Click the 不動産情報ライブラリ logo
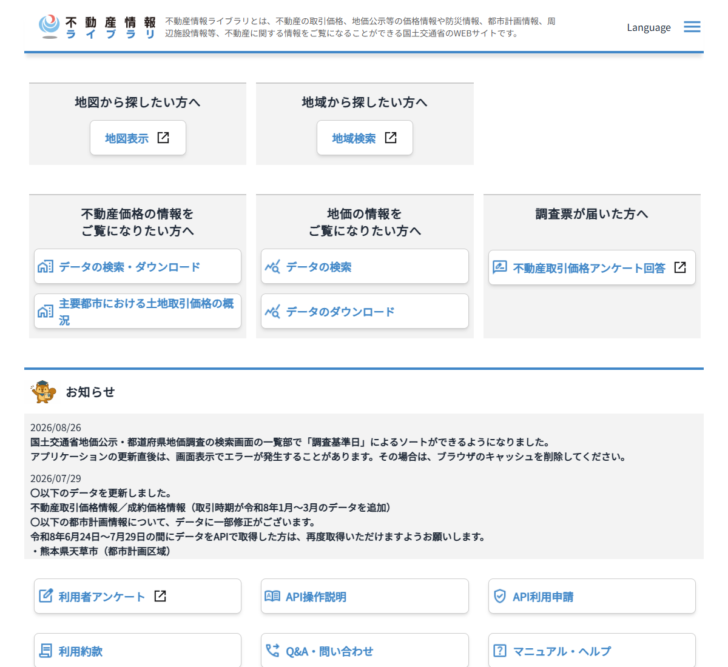The height and width of the screenshot is (667, 728). (x=98, y=27)
